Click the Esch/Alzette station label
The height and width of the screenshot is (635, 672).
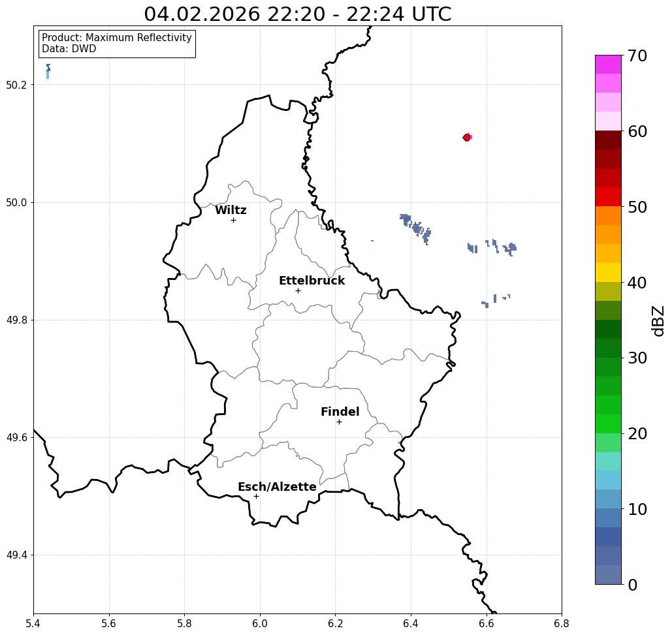click(277, 487)
